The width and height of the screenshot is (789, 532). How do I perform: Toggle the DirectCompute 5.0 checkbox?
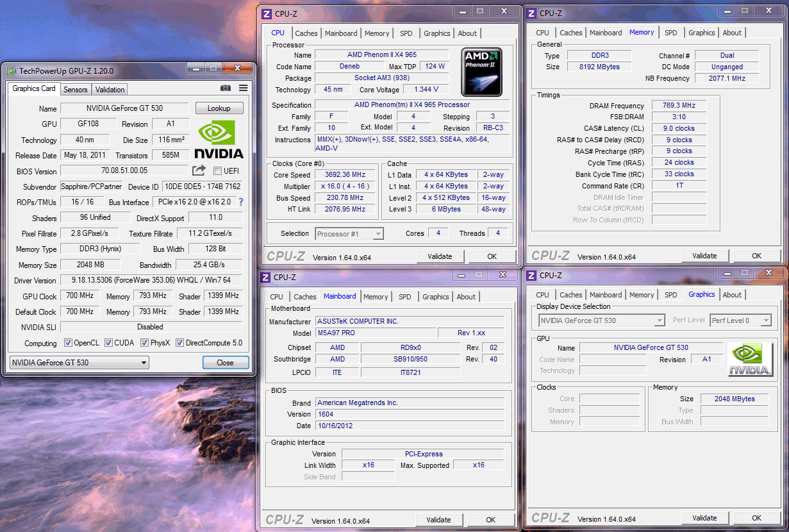click(x=180, y=343)
